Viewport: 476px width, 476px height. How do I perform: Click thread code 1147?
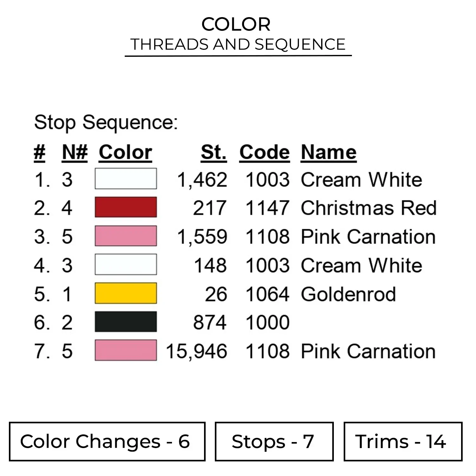point(267,208)
